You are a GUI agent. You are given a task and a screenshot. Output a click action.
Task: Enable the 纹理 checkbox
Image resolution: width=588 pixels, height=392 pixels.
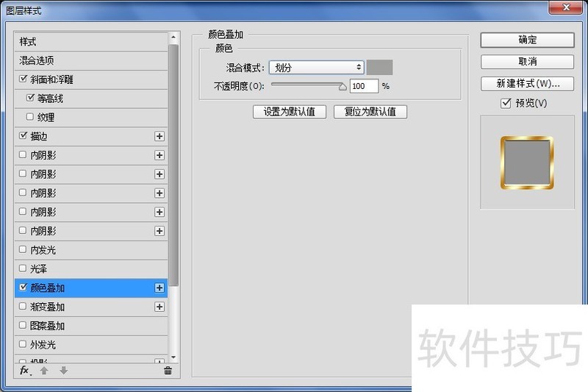(30, 117)
